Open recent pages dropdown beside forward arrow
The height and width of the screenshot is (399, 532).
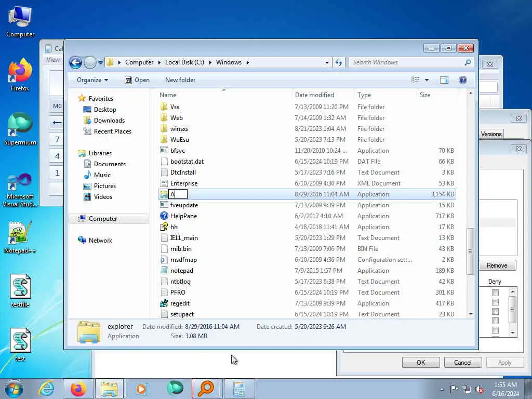100,63
